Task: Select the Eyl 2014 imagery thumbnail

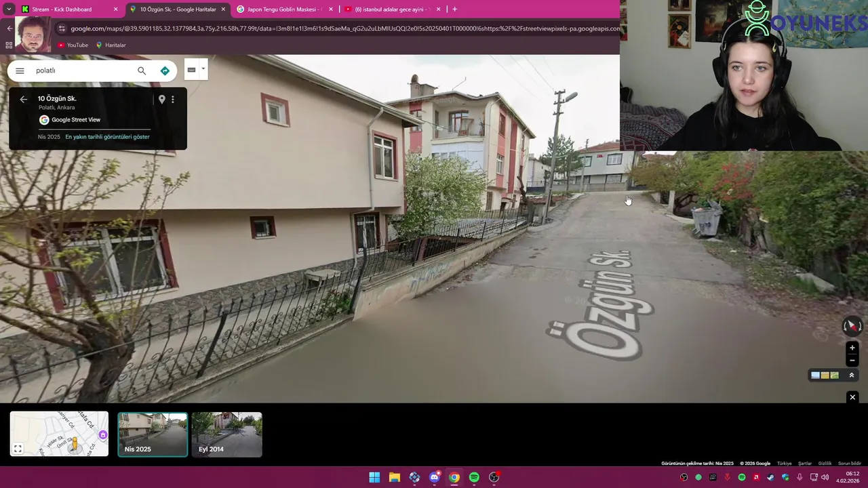Action: point(226,434)
